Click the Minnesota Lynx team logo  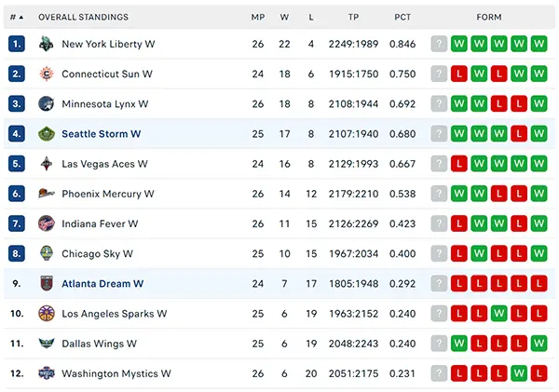pos(47,103)
